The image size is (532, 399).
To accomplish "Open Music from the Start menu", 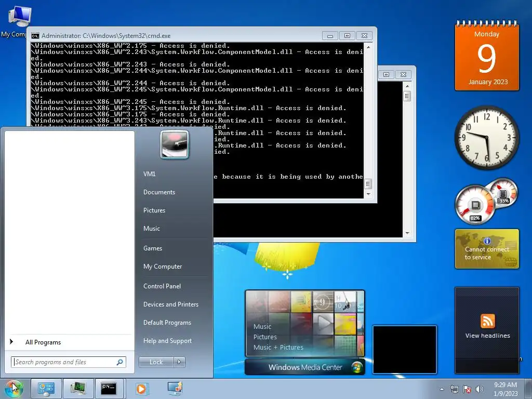I will point(151,229).
